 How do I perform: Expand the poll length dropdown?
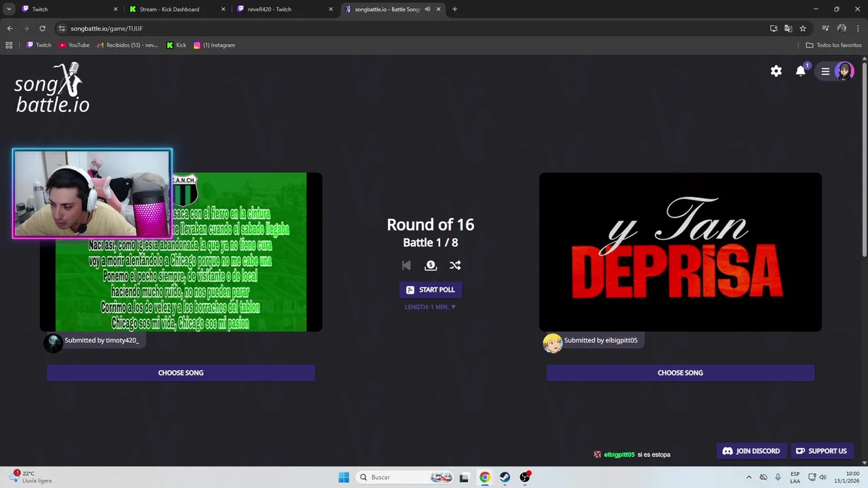[x=431, y=307]
